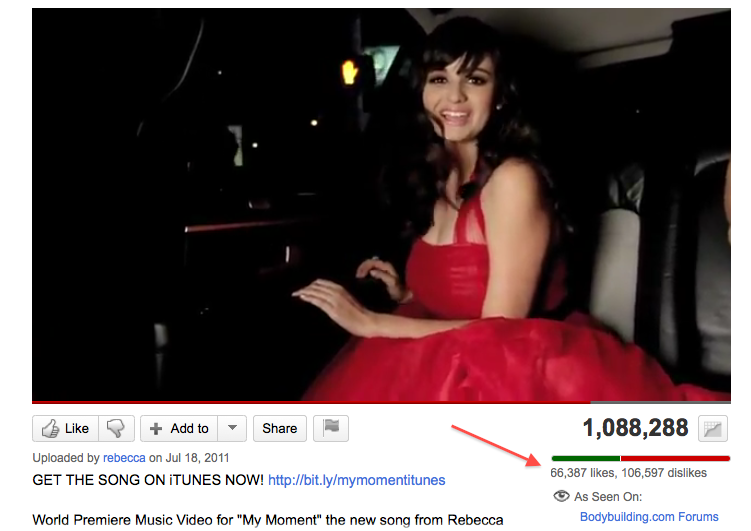Image resolution: width=751 pixels, height=531 pixels.
Task: Click the 1,088,288 view count
Action: pos(635,429)
